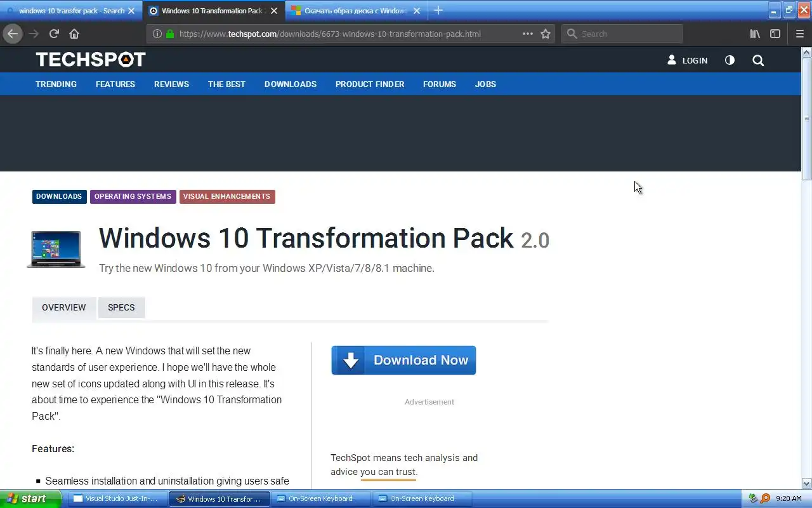The width and height of the screenshot is (812, 508).
Task: Click the "Features:" heading text
Action: [x=53, y=448]
